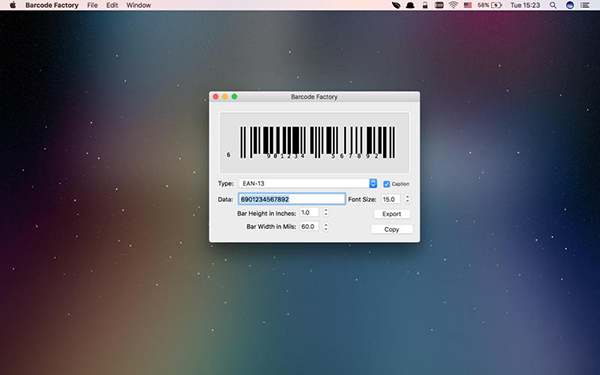
Task: Open the Wi-Fi status menu
Action: [x=453, y=5]
